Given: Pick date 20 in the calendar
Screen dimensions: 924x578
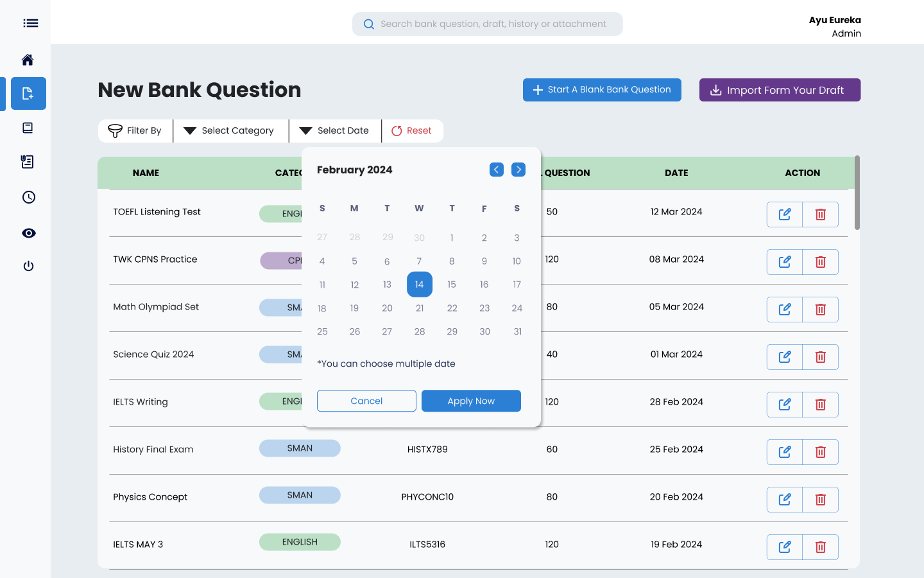Looking at the screenshot, I should 387,308.
